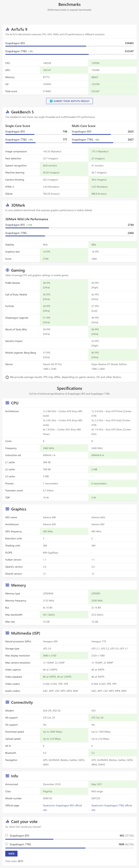The image size is (139, 868).
Task: Click the Info section icon
Action: point(7,776)
